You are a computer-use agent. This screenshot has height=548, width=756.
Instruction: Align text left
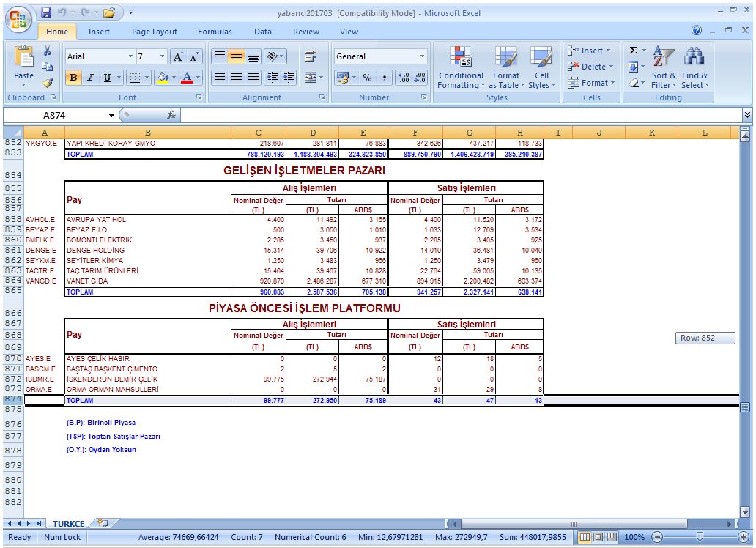[x=220, y=77]
